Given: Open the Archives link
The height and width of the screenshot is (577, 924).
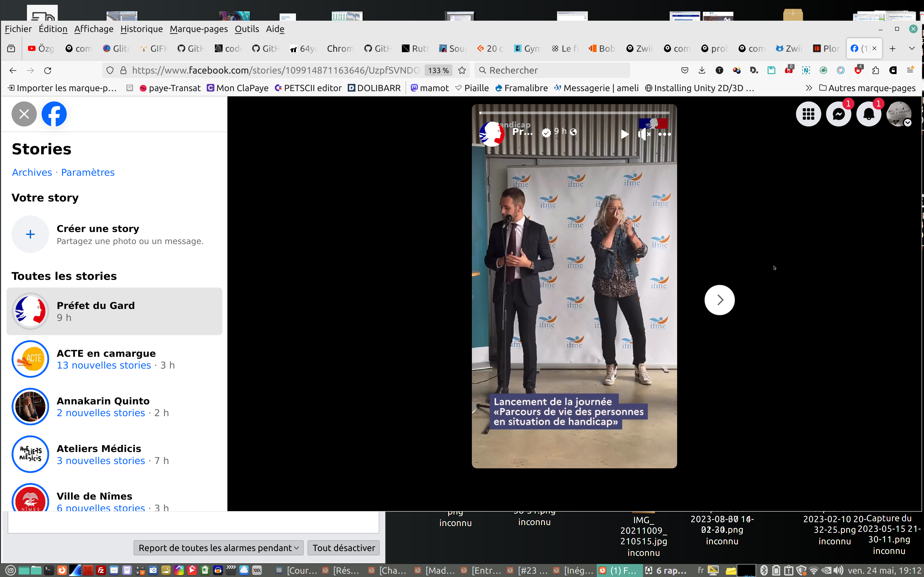Looking at the screenshot, I should pos(32,172).
